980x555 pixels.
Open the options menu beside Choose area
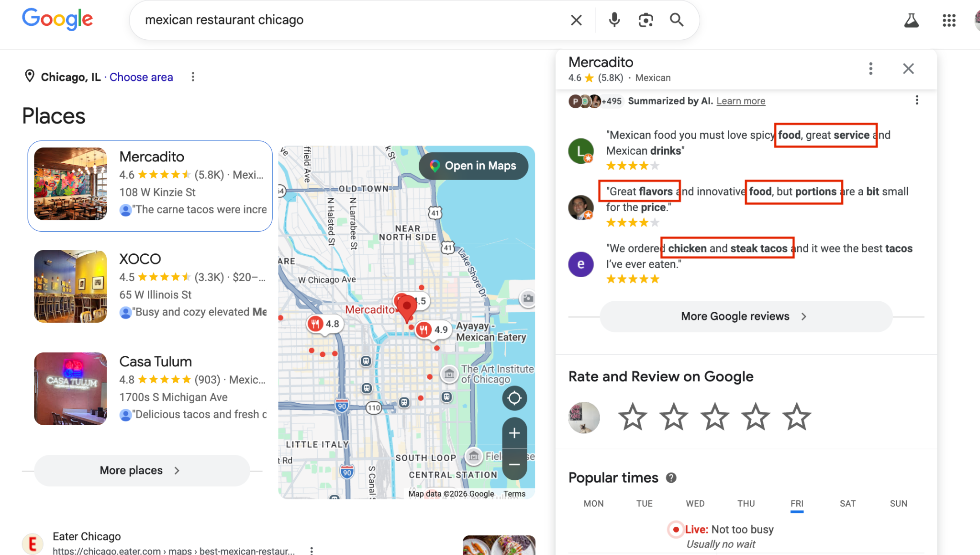click(193, 77)
